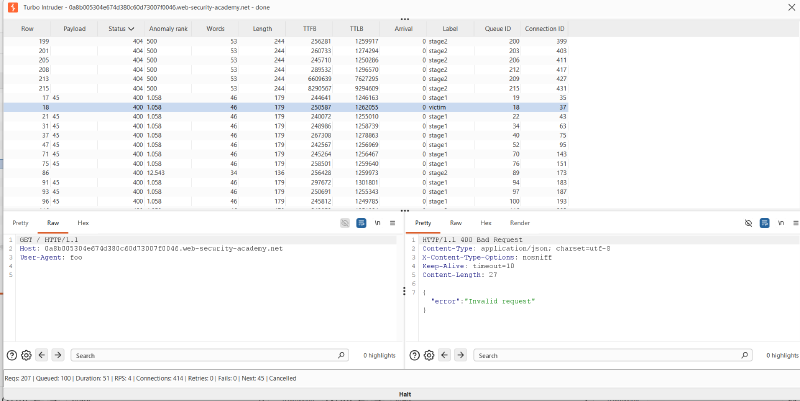Click the Halt button
The width and height of the screenshot is (800, 401).
[x=405, y=394]
